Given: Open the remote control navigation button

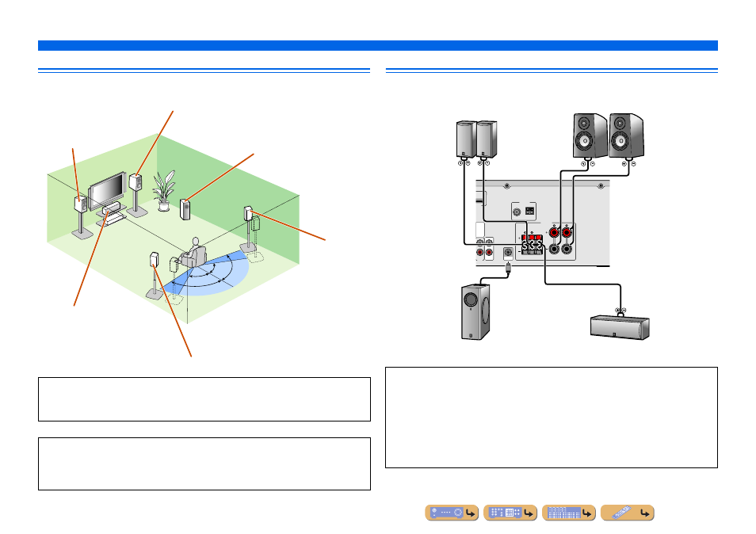Looking at the screenshot, I should pos(628,513).
